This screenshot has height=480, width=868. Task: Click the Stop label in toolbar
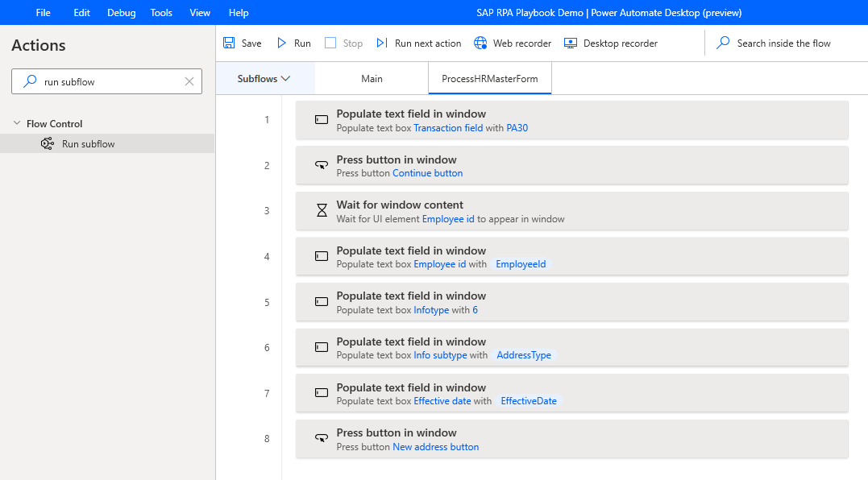coord(353,43)
